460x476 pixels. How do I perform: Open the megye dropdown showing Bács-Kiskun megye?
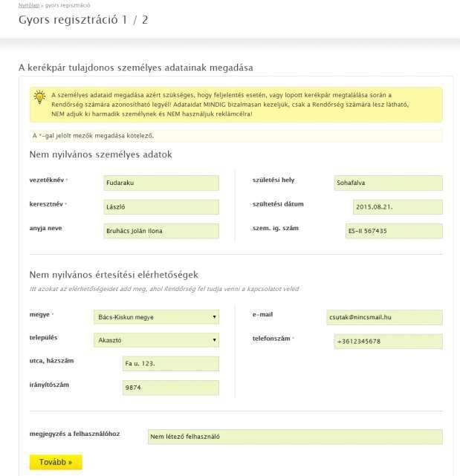click(x=156, y=317)
